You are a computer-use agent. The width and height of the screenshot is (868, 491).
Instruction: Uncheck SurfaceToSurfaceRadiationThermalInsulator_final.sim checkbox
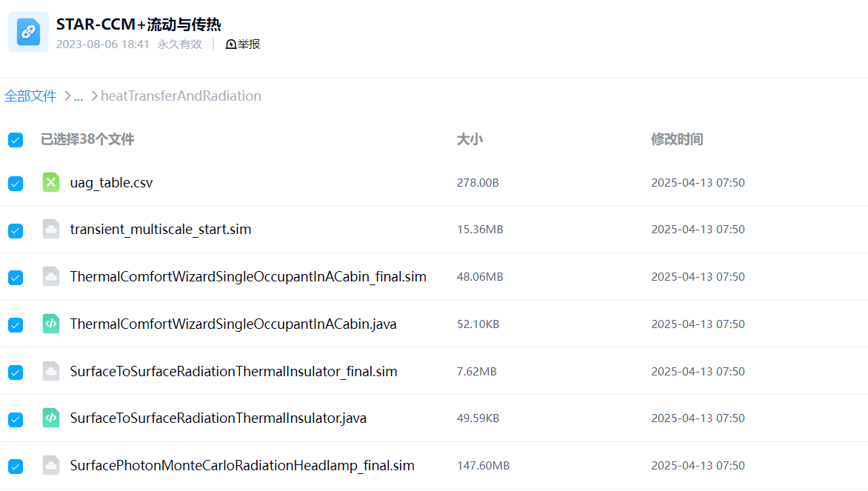click(16, 372)
